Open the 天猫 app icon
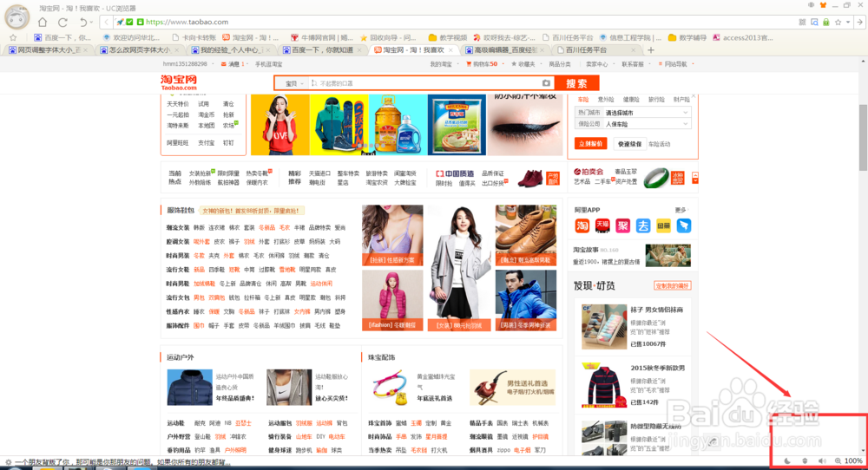This screenshot has width=868, height=470. [x=602, y=225]
